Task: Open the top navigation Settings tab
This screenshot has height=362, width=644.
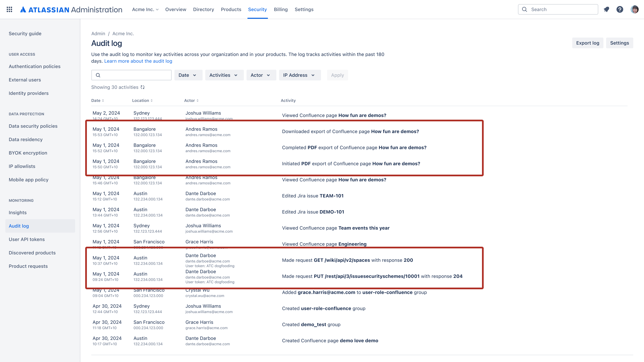Action: (x=304, y=10)
